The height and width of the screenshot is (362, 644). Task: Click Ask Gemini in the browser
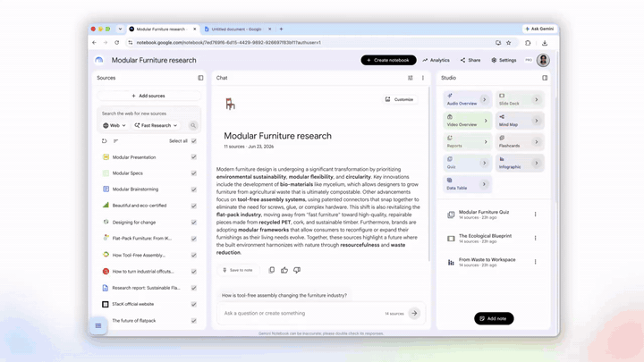539,29
